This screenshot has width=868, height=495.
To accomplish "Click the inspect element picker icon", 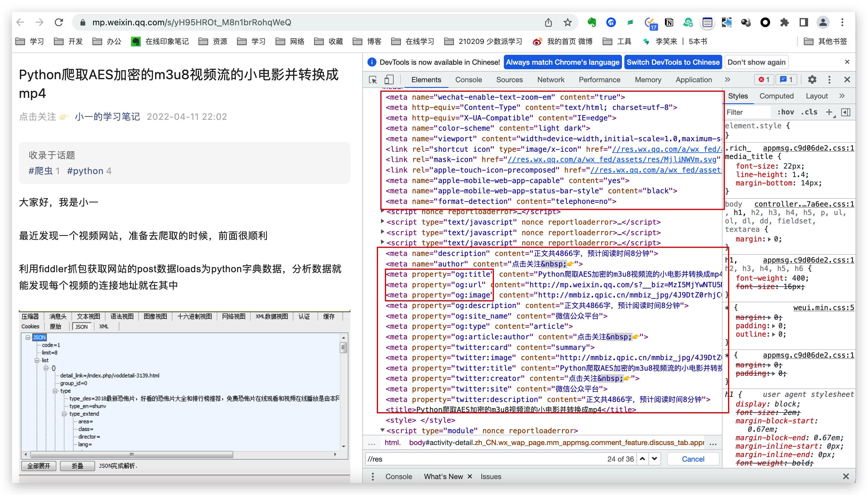I will click(x=373, y=80).
